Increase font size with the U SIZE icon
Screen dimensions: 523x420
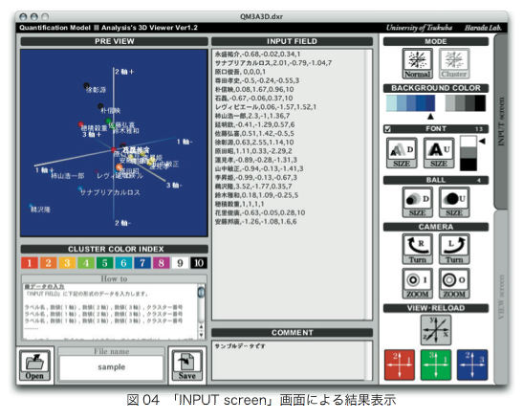point(439,153)
